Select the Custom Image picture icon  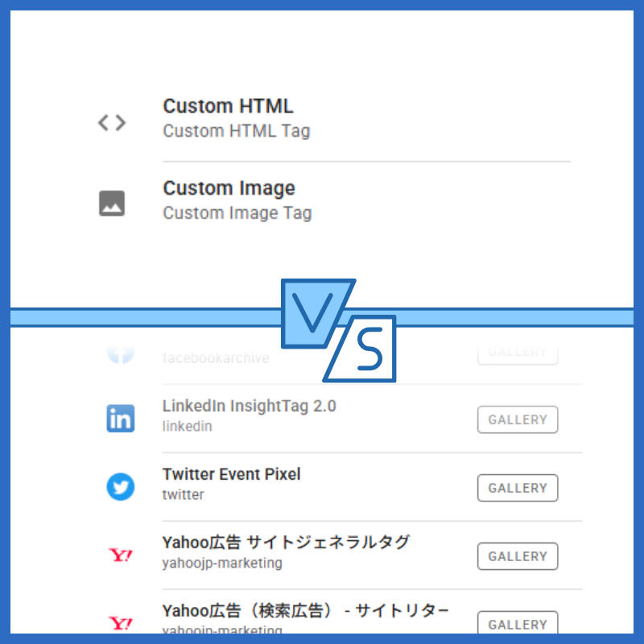[x=110, y=203]
